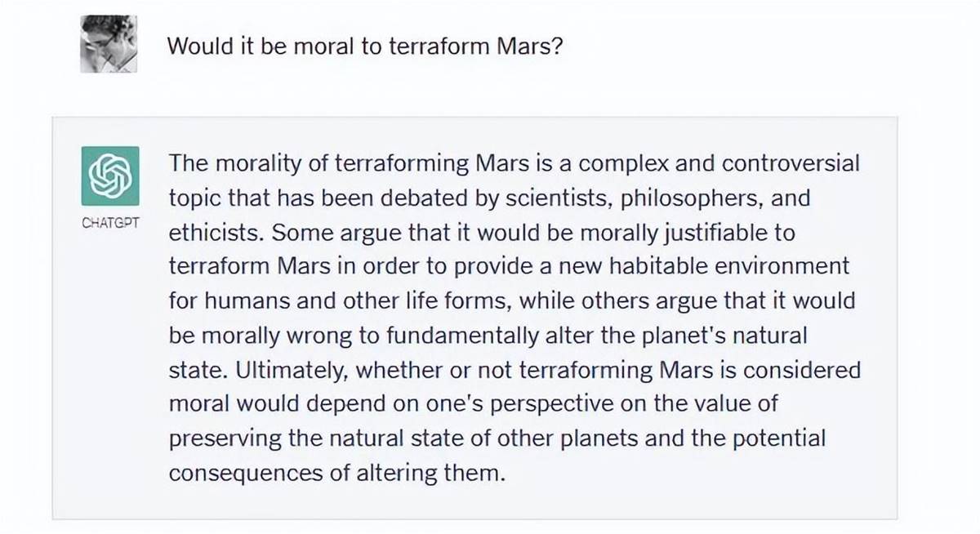Image resolution: width=980 pixels, height=534 pixels.
Task: Click the green ChatGPT logo icon
Action: coord(109,176)
